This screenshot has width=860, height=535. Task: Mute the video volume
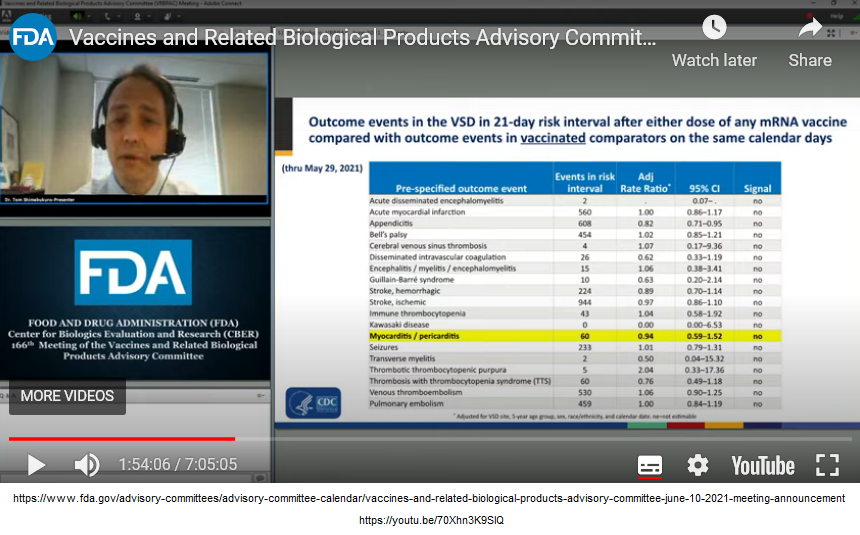(87, 465)
